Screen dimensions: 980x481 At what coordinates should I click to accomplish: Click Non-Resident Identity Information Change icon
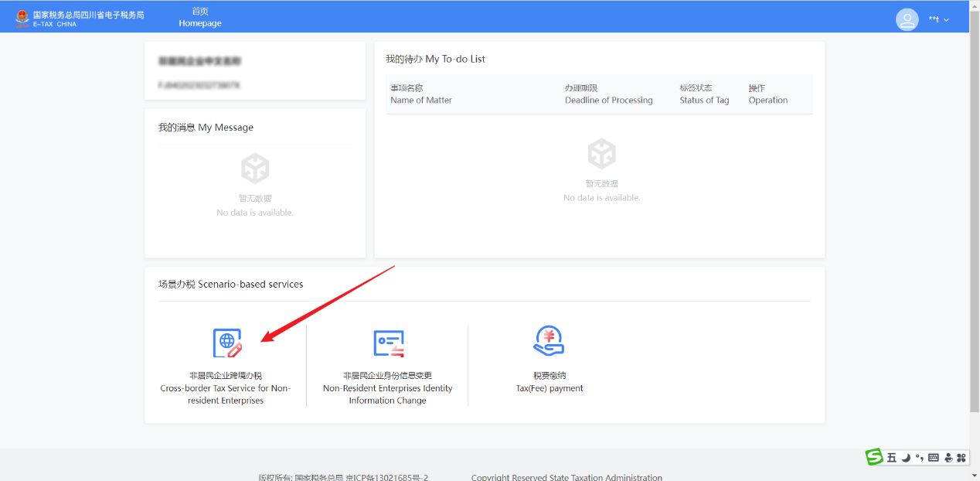[388, 343]
